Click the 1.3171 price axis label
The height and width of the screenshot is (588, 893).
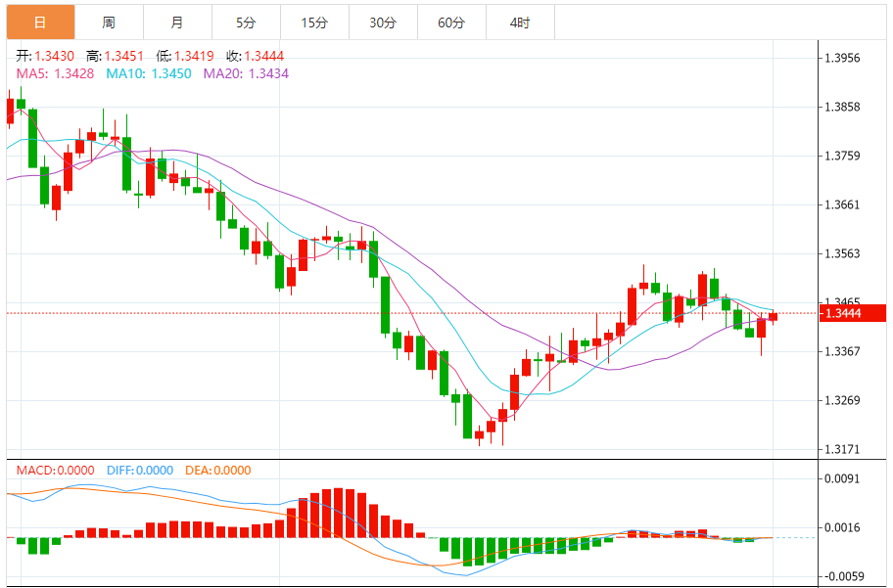pos(842,450)
